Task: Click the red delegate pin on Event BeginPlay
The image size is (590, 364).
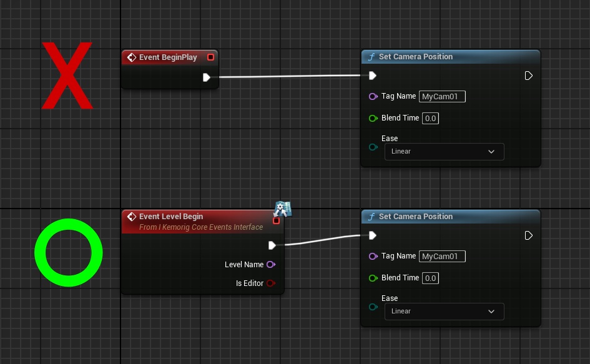Action: point(210,57)
